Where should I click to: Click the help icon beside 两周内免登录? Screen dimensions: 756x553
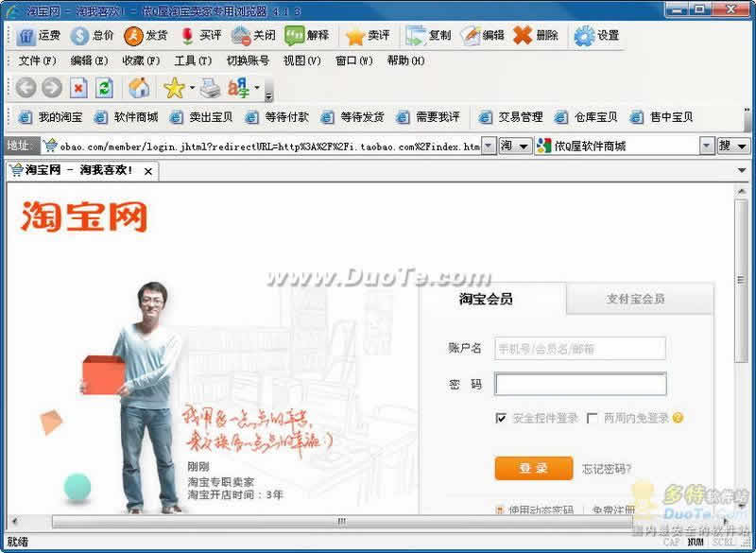click(678, 418)
